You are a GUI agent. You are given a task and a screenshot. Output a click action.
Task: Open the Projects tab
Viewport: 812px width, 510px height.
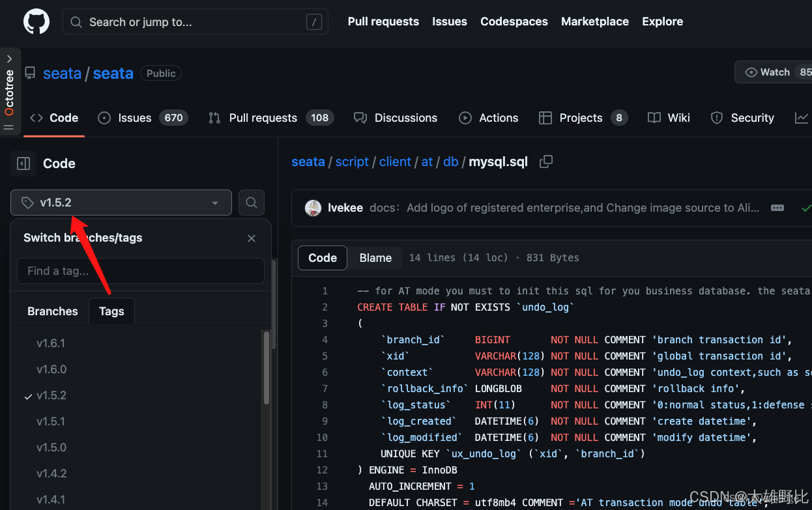[583, 118]
